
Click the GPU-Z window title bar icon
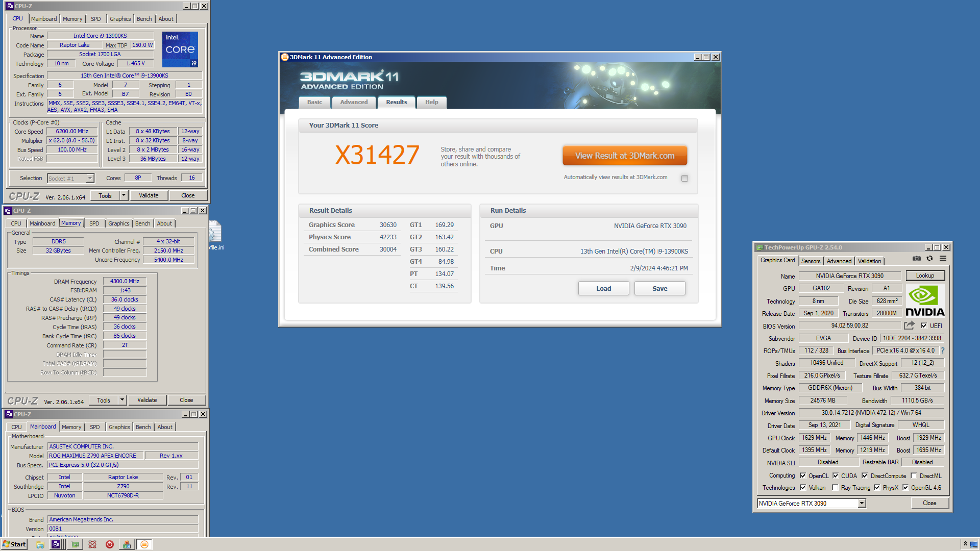(759, 247)
